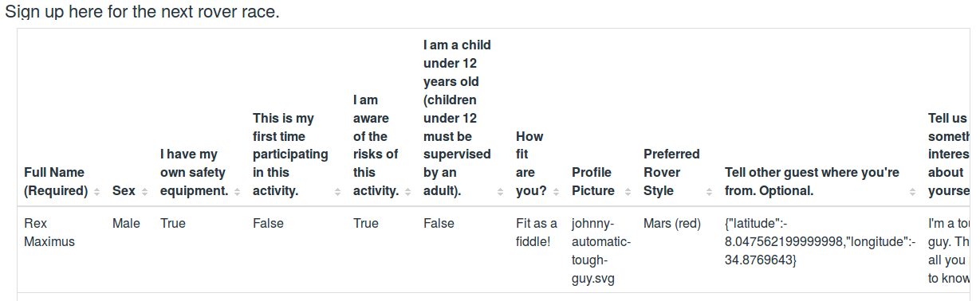Image resolution: width=980 pixels, height=301 pixels.
Task: Click the sign up rover race heading
Action: coord(143,13)
